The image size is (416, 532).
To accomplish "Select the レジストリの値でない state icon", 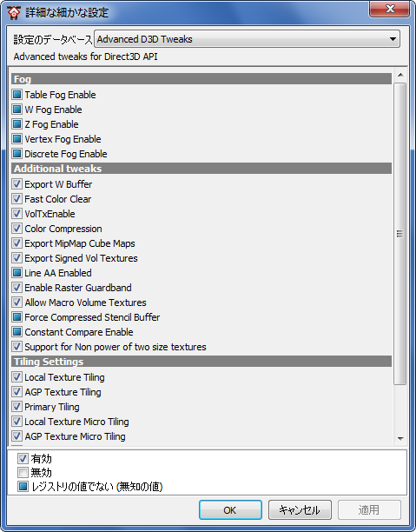I will pos(23,487).
